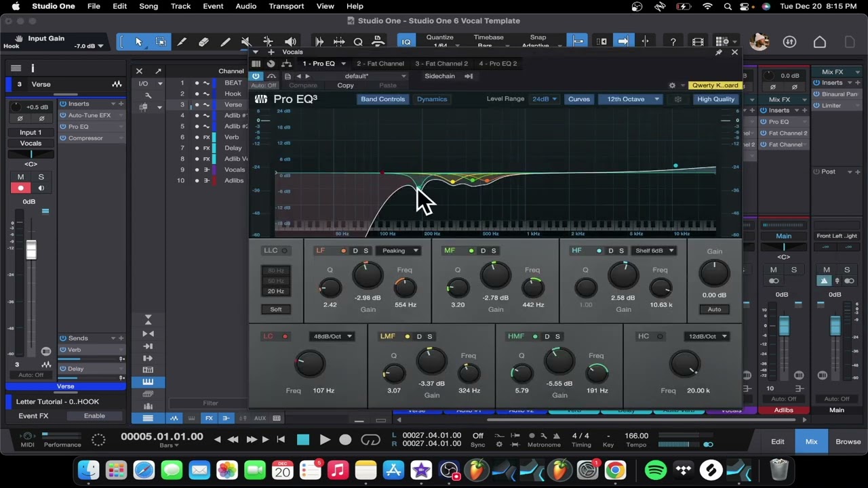This screenshot has height=488, width=868.
Task: Click the LF Gain knob
Action: click(368, 275)
